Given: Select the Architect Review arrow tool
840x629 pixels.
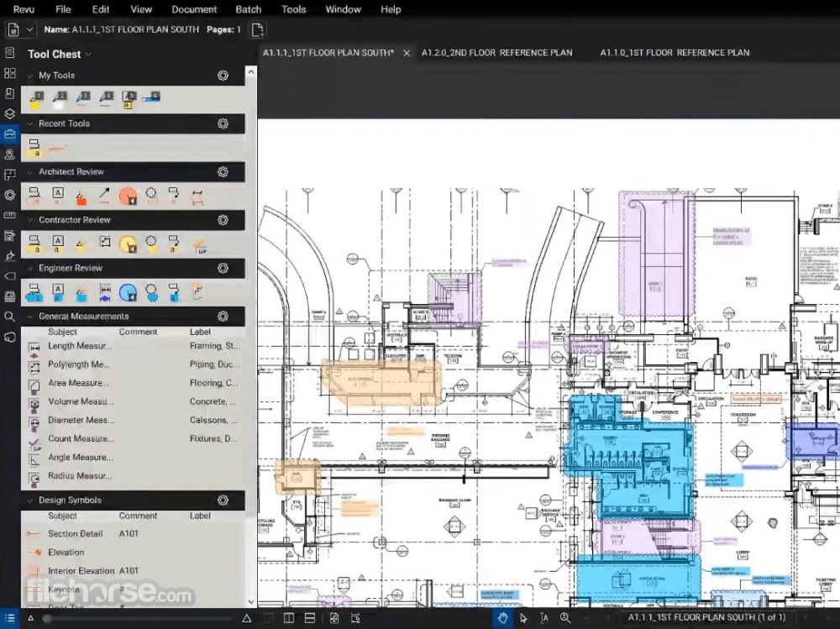Looking at the screenshot, I should (104, 195).
